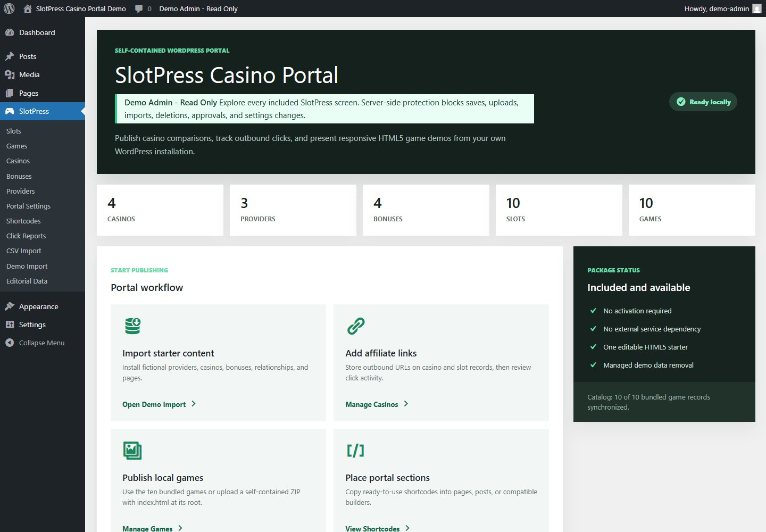Click "Demo Admin - Read Only" in admin bar

[x=198, y=9]
